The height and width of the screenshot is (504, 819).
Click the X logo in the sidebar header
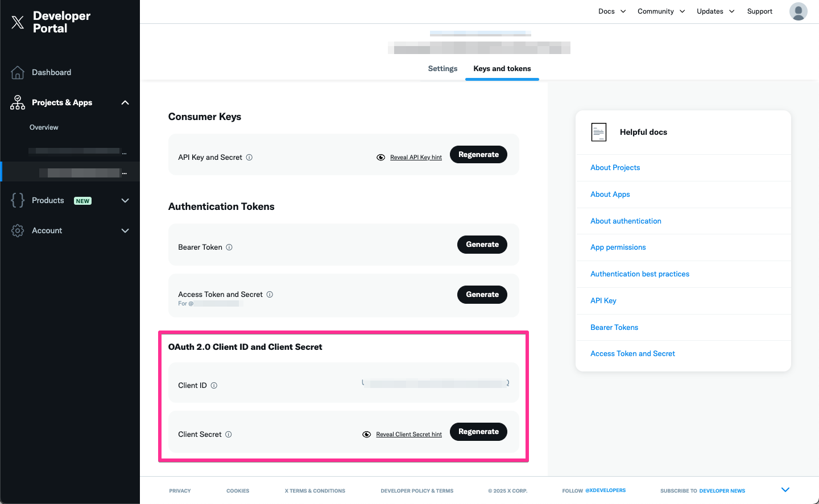pos(18,22)
